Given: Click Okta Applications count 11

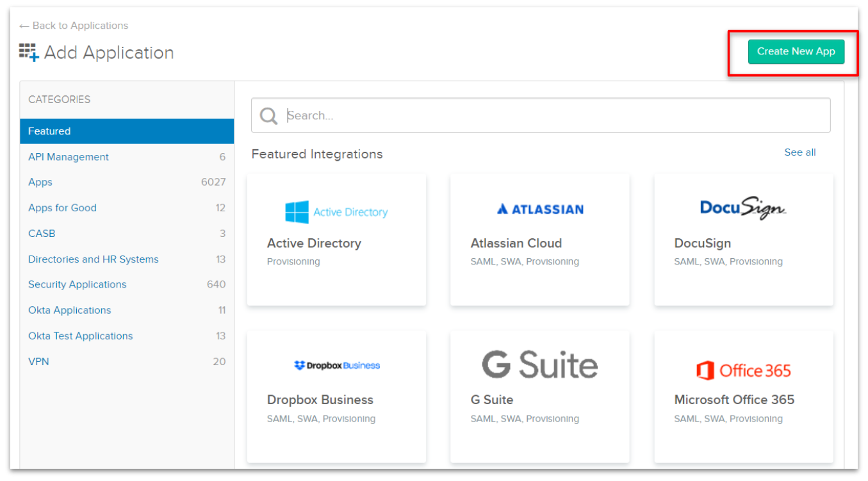Looking at the screenshot, I should click(222, 310).
